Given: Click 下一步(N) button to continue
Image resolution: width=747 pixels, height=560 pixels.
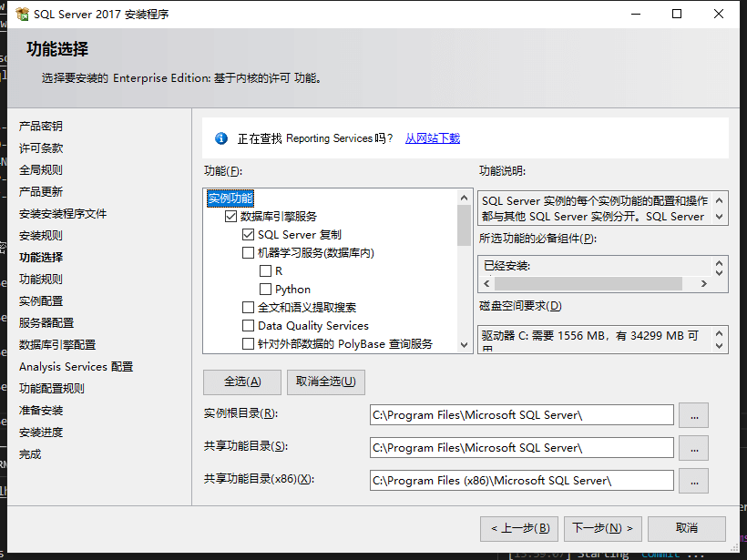Looking at the screenshot, I should (x=603, y=528).
